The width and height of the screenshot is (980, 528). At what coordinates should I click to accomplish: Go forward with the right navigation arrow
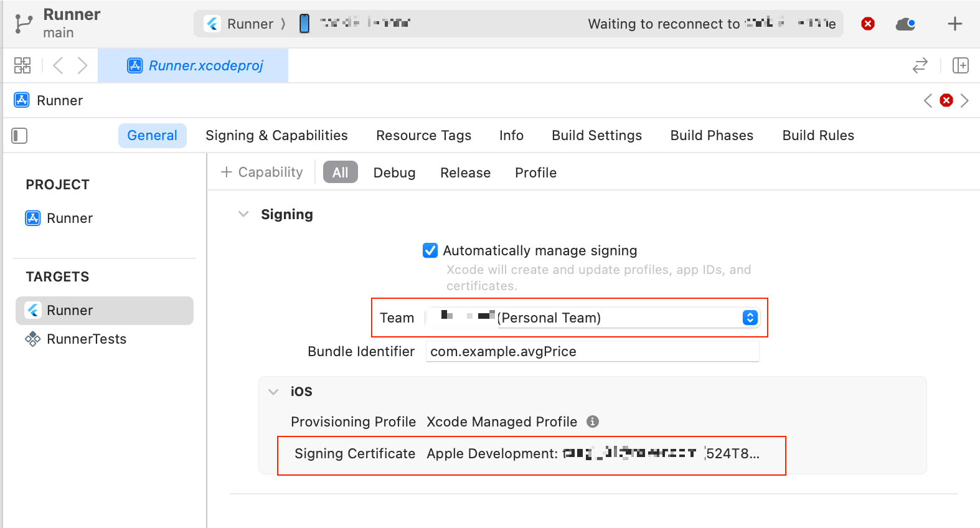(x=82, y=65)
